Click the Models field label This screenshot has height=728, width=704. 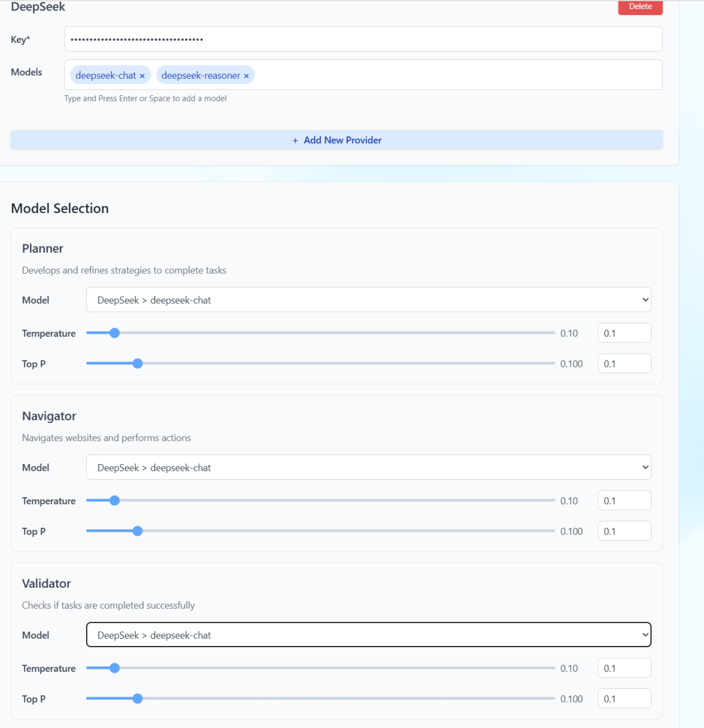[27, 72]
